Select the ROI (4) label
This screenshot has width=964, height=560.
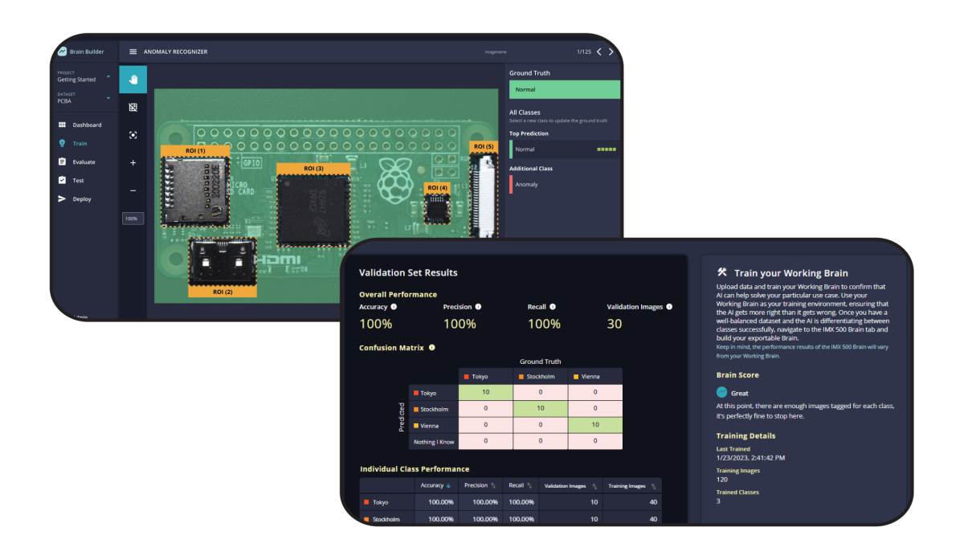(x=438, y=188)
